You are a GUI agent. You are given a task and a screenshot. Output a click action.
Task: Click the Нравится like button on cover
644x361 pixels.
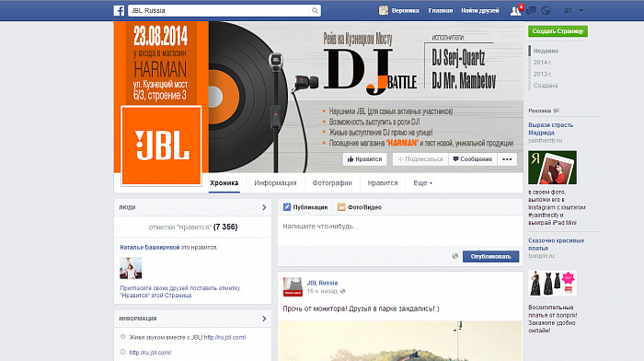pos(364,159)
